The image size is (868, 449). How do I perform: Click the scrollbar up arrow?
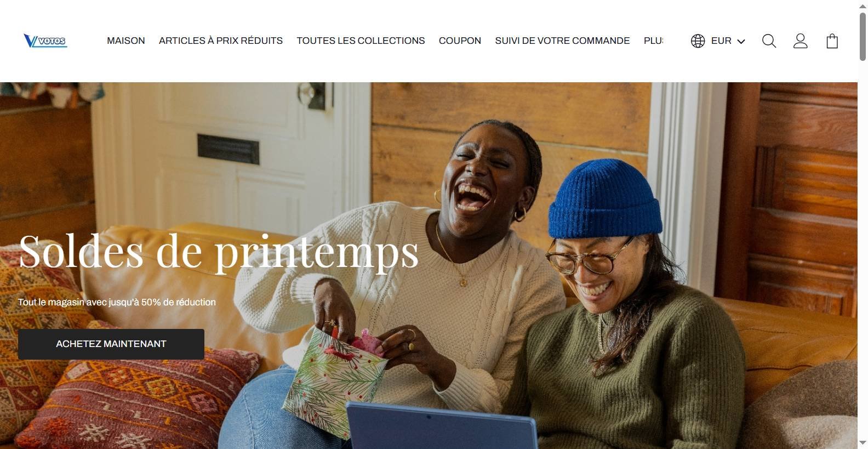(863, 5)
